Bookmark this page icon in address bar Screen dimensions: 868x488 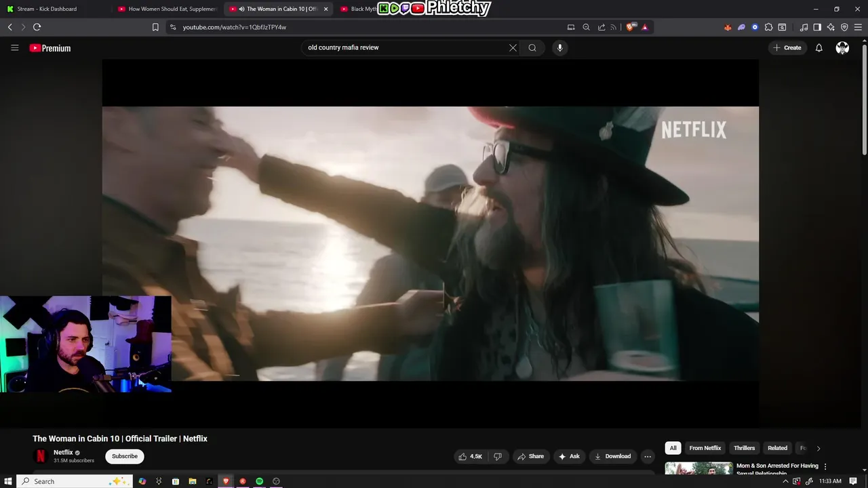coord(155,27)
